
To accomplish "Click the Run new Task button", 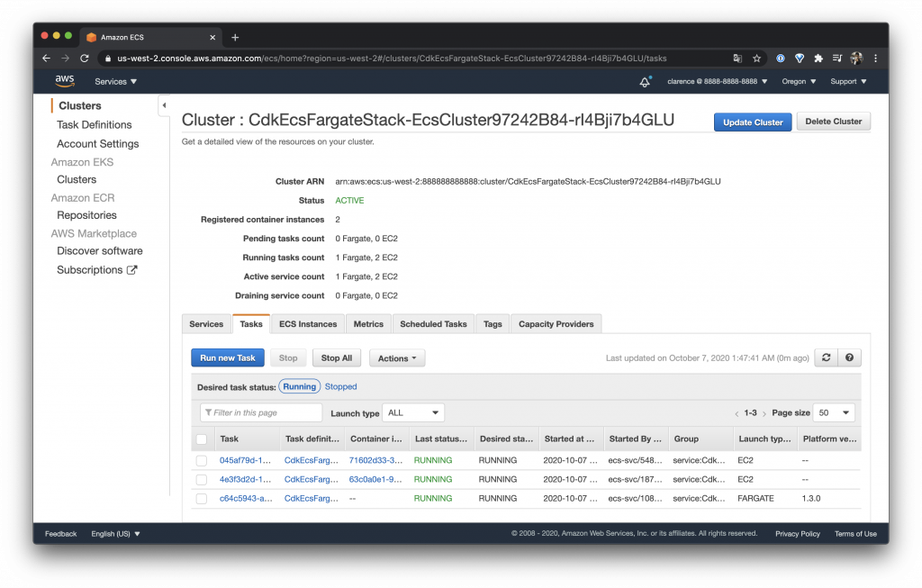I will (x=228, y=357).
